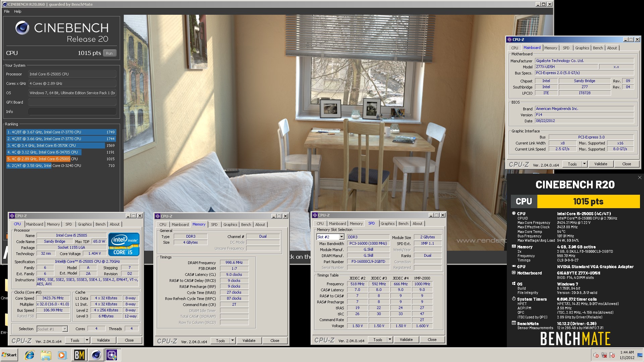This screenshot has height=362, width=644.
Task: Launch Windows Media Player from the taskbar
Action: tap(62, 355)
